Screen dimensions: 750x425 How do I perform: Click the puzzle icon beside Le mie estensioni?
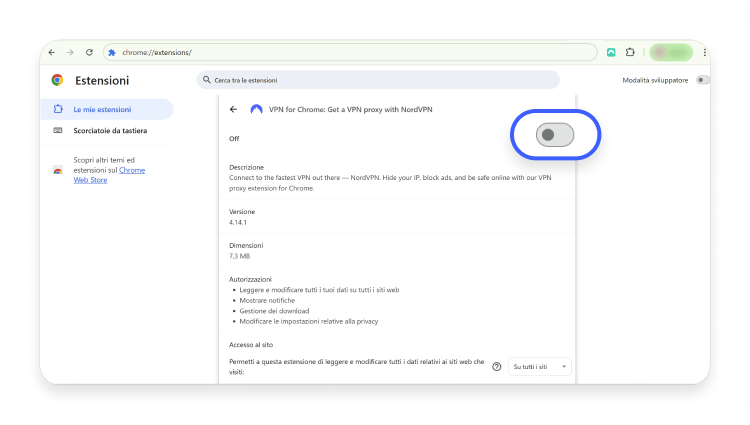click(58, 109)
